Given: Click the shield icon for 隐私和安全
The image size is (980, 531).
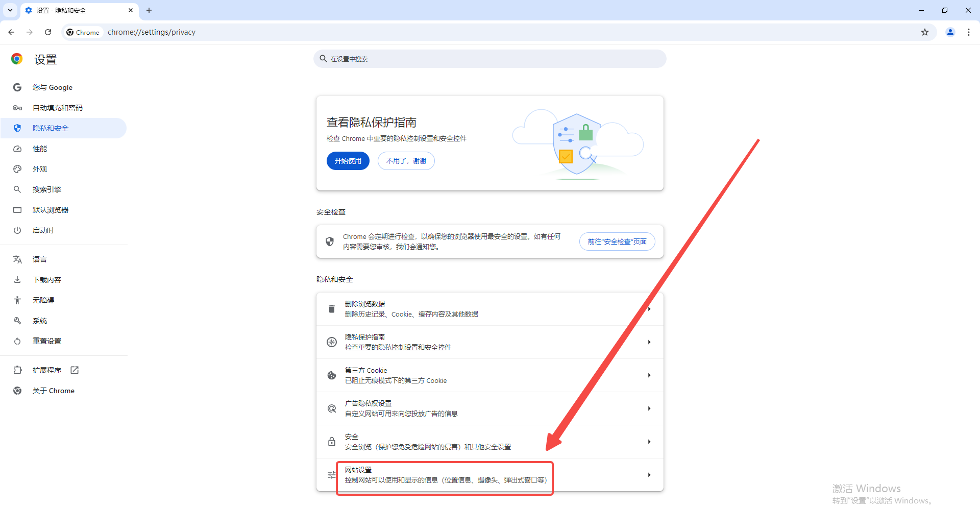Looking at the screenshot, I should point(17,128).
